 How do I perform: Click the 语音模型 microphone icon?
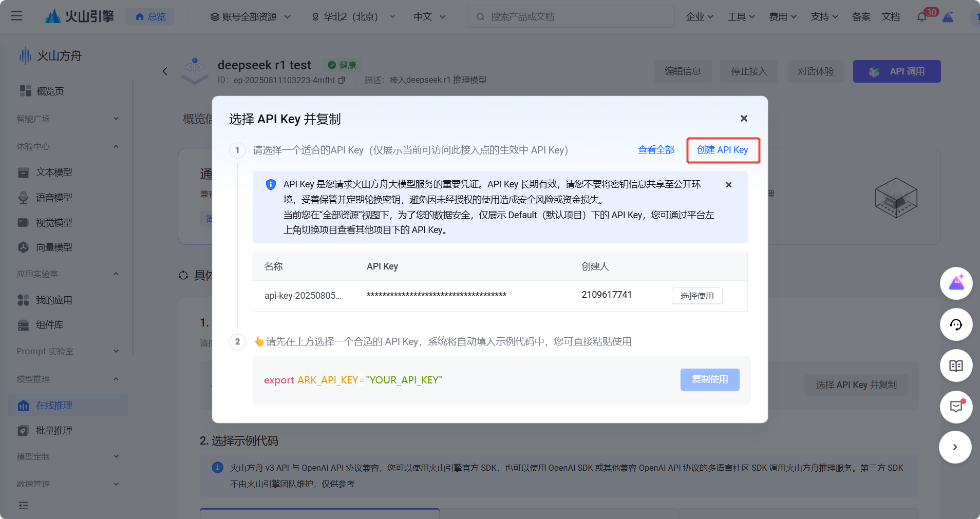pyautogui.click(x=23, y=198)
